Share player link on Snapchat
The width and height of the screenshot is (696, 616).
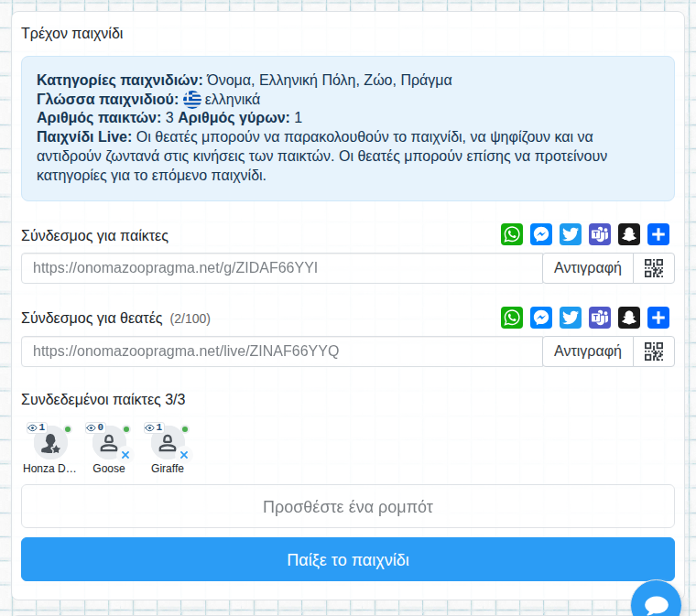(629, 234)
